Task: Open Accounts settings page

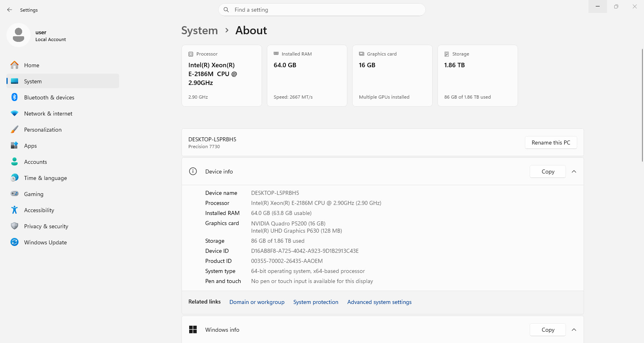Action: tap(63, 161)
